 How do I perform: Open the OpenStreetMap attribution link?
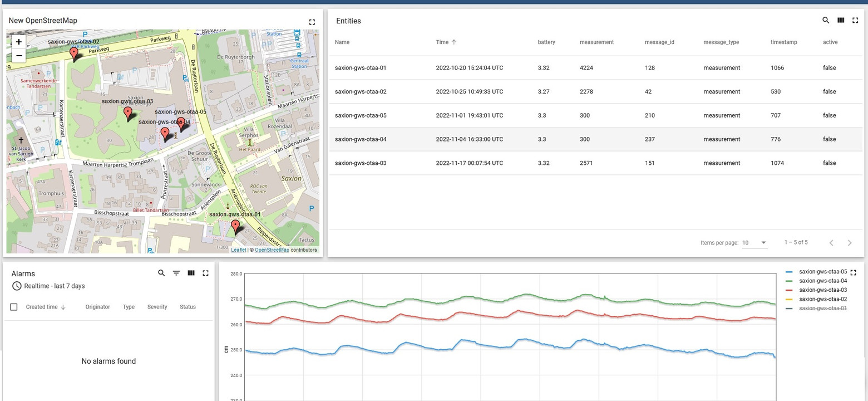(272, 250)
